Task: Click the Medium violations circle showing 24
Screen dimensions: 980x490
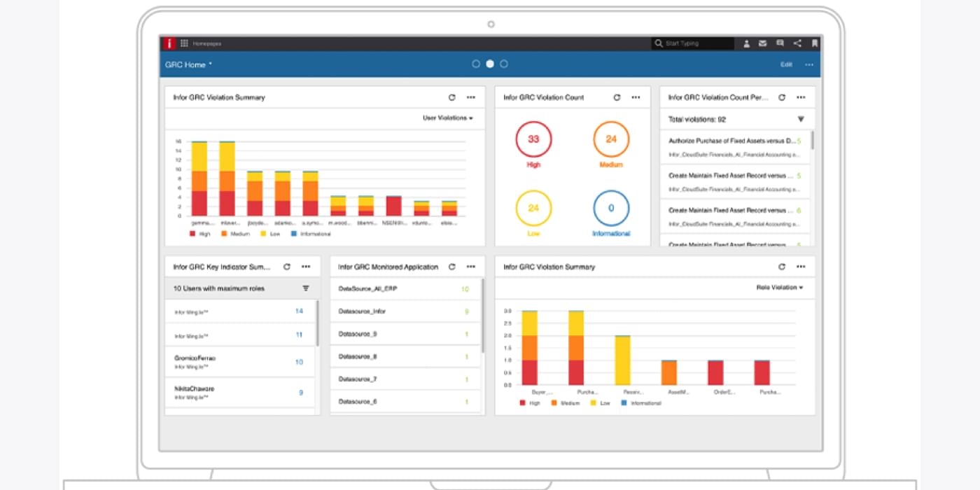Action: point(611,139)
